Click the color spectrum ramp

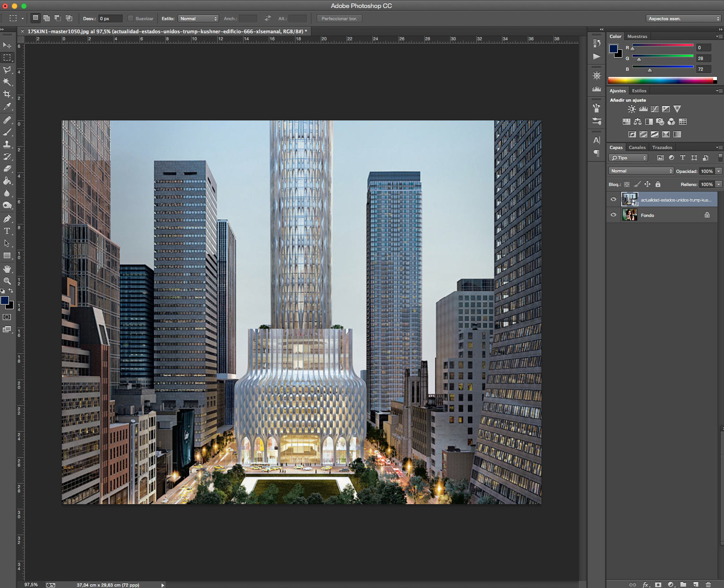click(x=662, y=81)
